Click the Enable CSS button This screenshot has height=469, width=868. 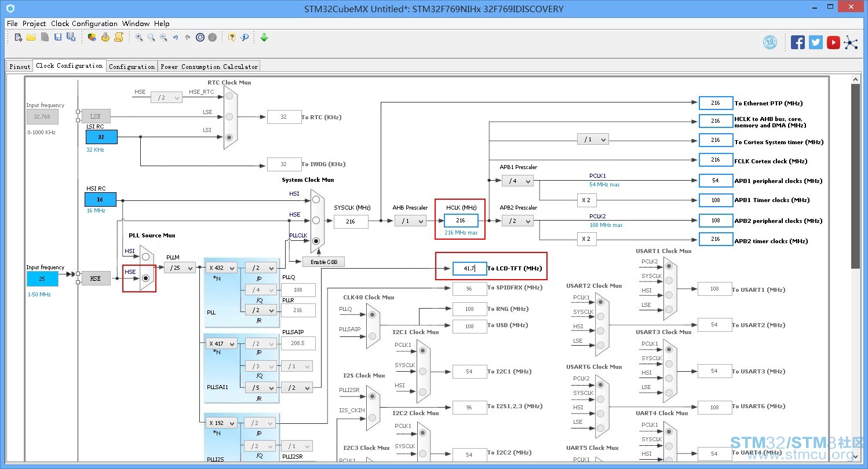[324, 262]
